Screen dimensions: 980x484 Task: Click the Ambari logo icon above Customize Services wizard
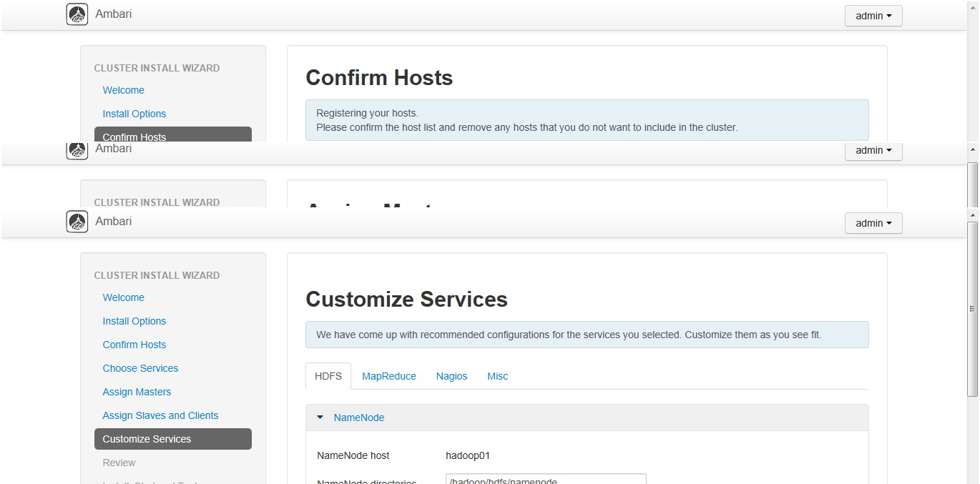click(77, 222)
